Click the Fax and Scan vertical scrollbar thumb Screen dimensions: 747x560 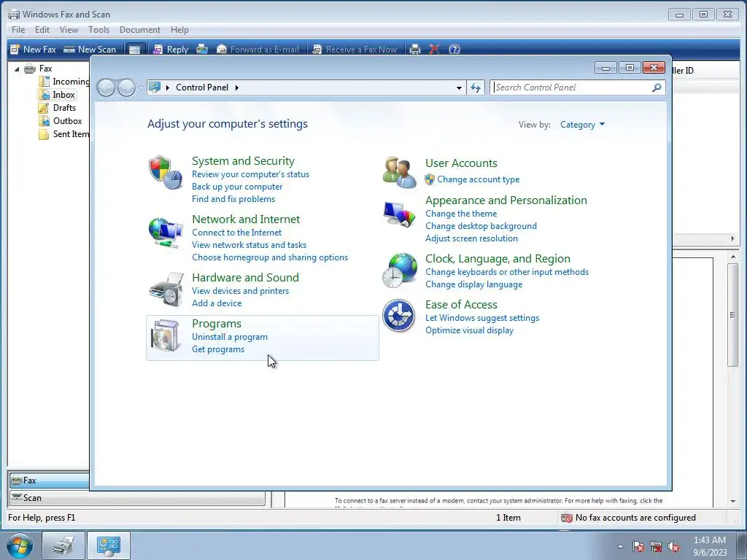click(732, 314)
